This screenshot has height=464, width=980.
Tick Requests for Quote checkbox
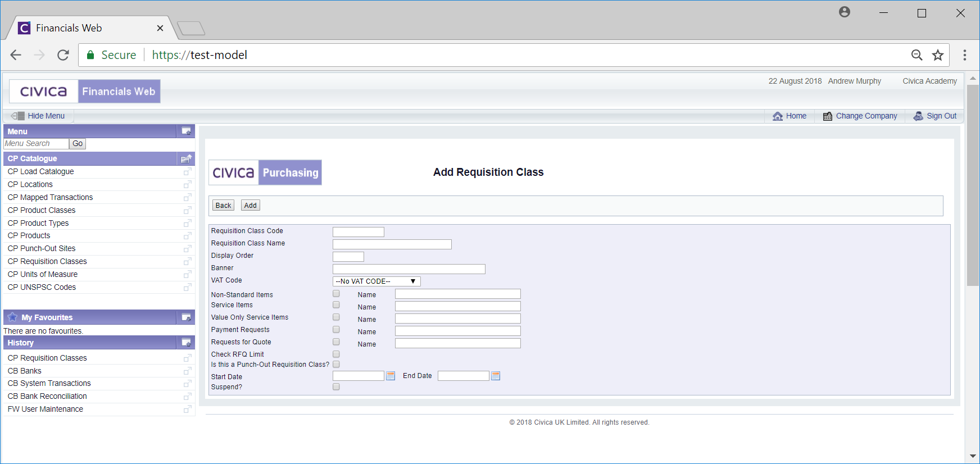click(x=336, y=342)
